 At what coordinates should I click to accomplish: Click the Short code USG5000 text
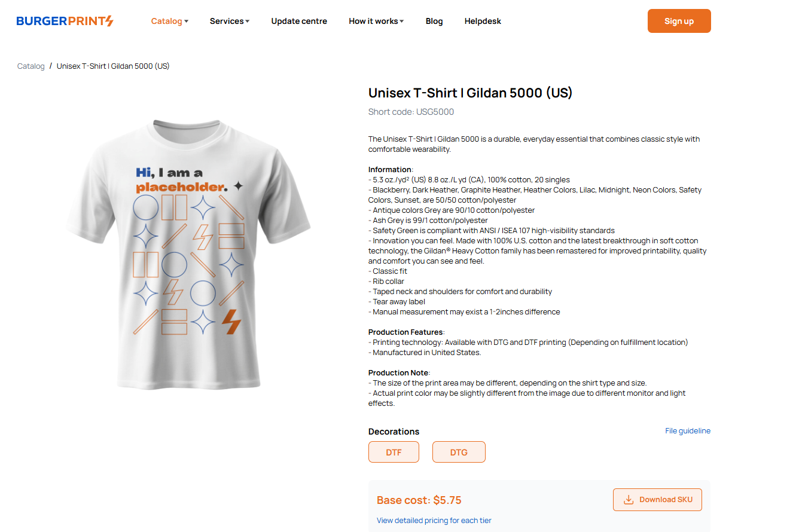click(x=411, y=112)
